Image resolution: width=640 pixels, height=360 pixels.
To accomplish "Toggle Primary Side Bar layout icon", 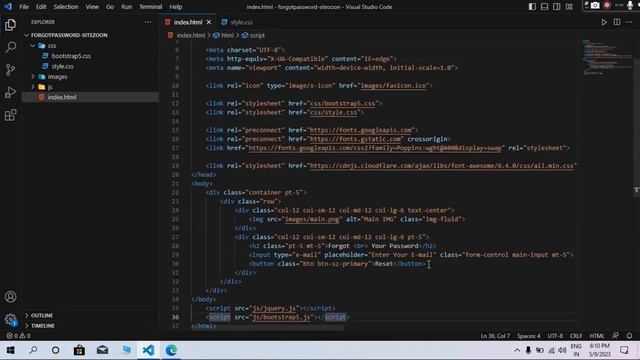I will pos(532,7).
